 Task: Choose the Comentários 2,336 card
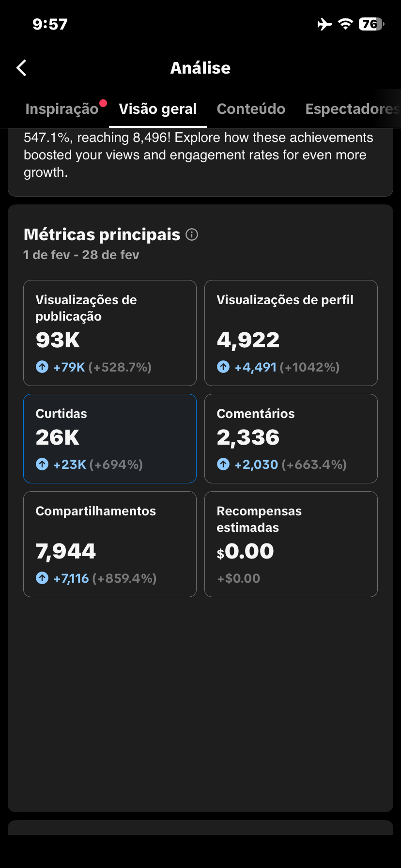(291, 438)
